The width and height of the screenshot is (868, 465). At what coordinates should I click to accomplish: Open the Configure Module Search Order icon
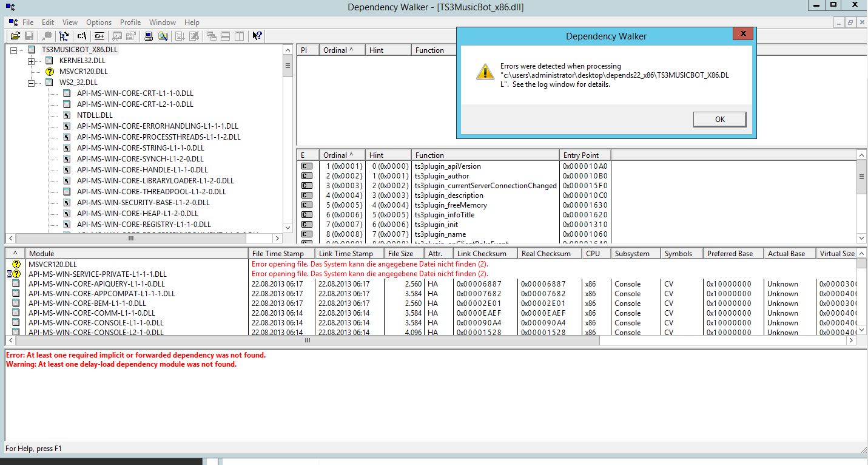click(x=163, y=36)
